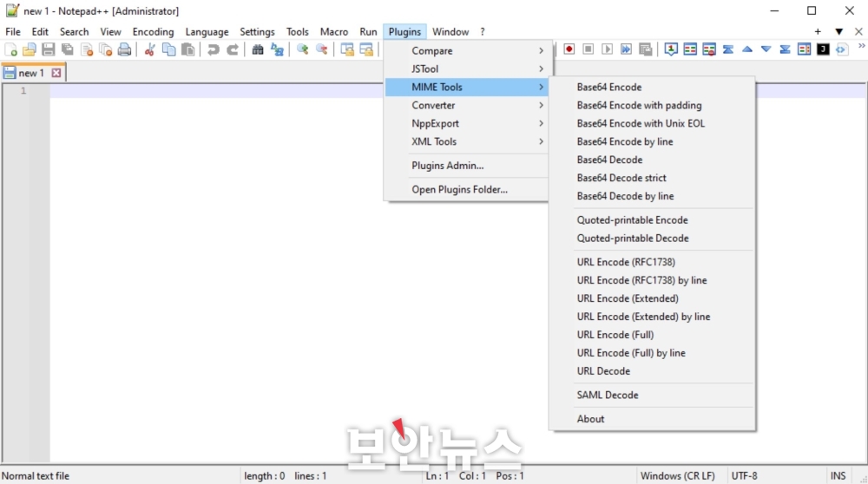Open the Language menu
The image size is (868, 484).
pos(207,31)
